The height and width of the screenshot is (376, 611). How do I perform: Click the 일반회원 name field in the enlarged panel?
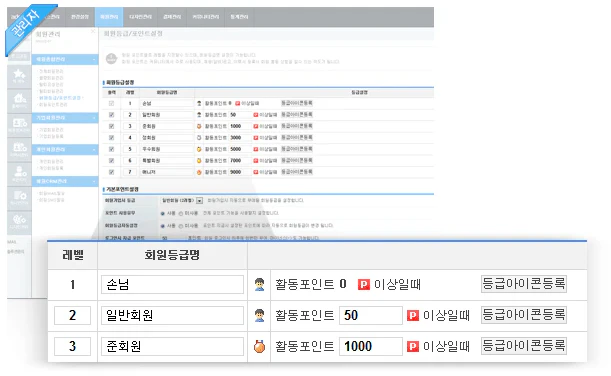[172, 315]
